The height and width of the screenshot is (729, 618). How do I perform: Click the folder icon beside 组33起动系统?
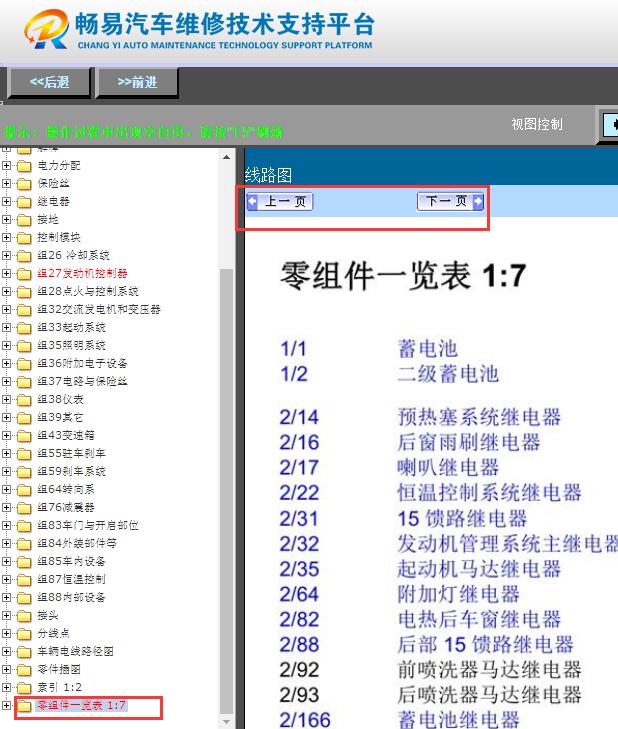(24, 328)
